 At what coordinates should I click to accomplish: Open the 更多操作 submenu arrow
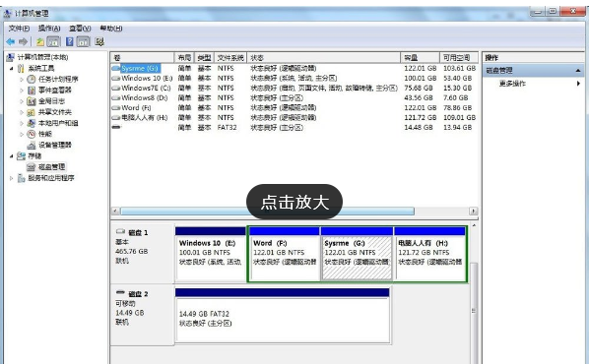pyautogui.click(x=578, y=84)
